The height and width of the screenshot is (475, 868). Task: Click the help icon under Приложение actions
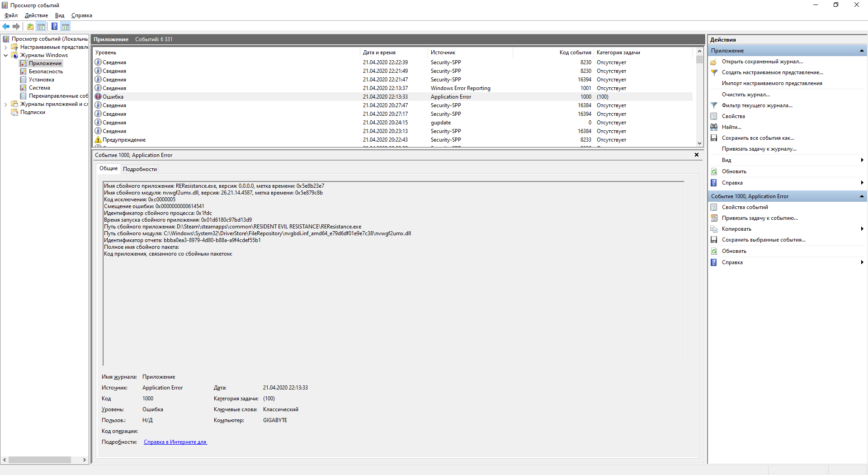coord(714,183)
